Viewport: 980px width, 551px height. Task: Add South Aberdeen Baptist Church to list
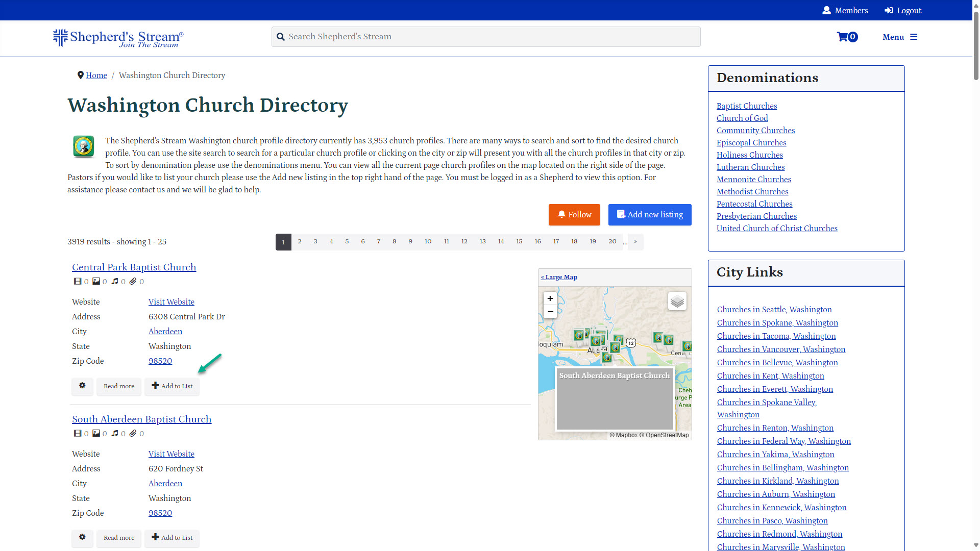172,538
